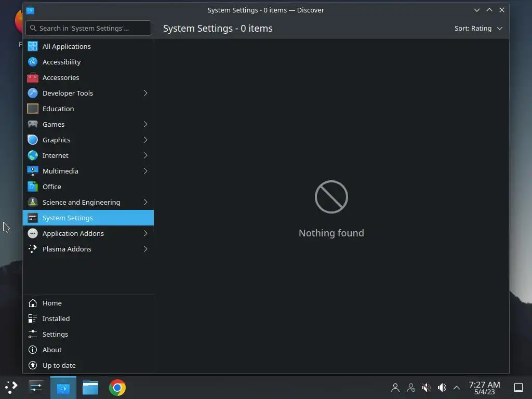Show hidden system tray icons arrow
Viewport: 532px width, 399px height.
457,388
